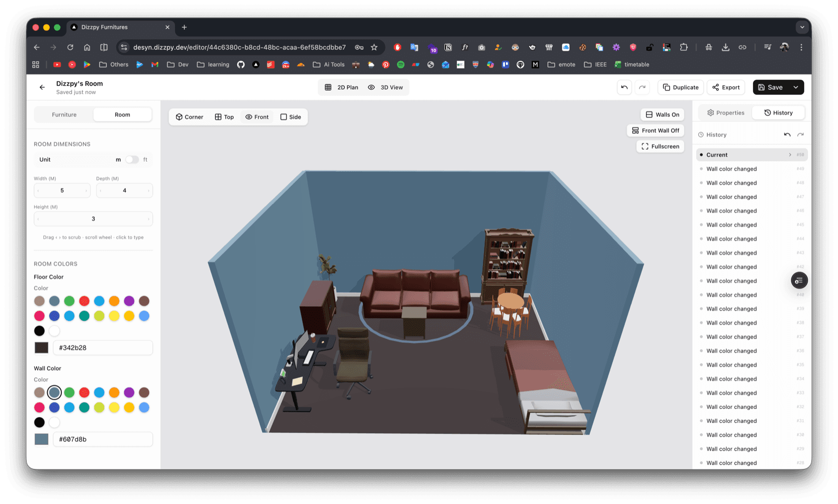
Task: Click the Duplicate button
Action: click(680, 87)
